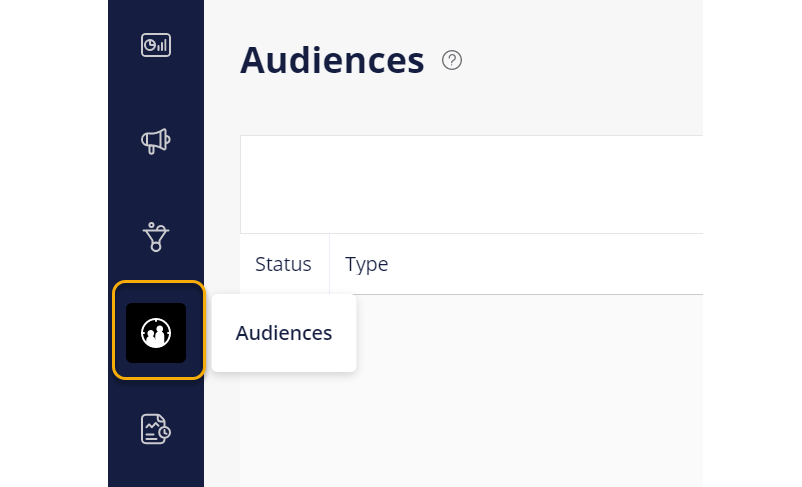Select the highlighted Audiences sidebar icon
The width and height of the screenshot is (802, 487).
(156, 333)
